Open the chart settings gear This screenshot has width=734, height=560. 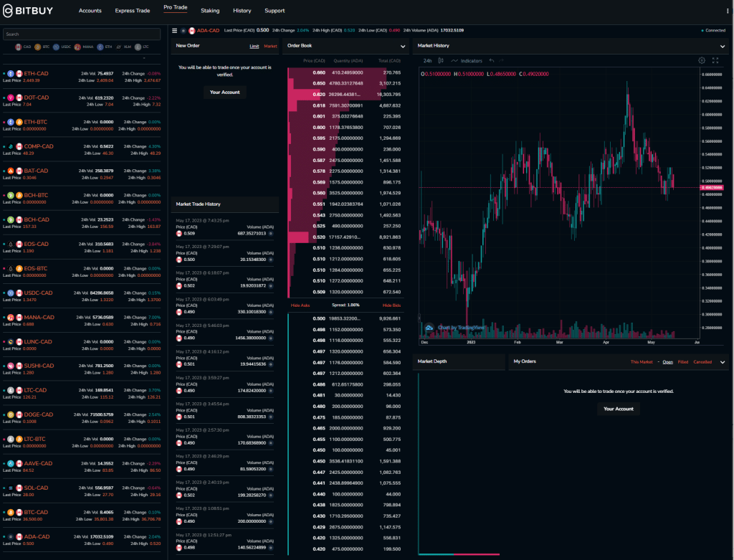[x=702, y=60]
